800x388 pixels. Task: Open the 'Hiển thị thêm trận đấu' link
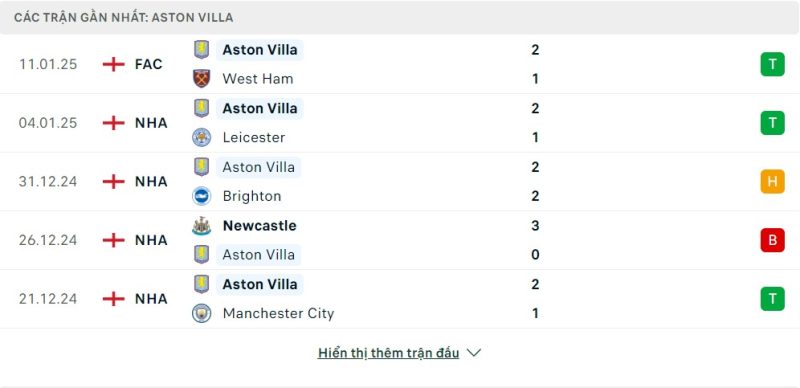pos(388,353)
